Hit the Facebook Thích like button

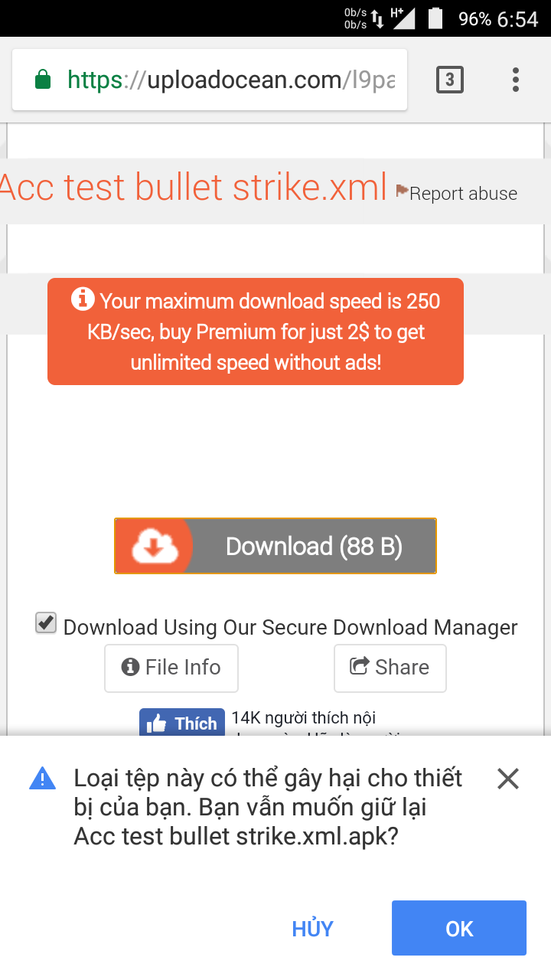(x=182, y=724)
